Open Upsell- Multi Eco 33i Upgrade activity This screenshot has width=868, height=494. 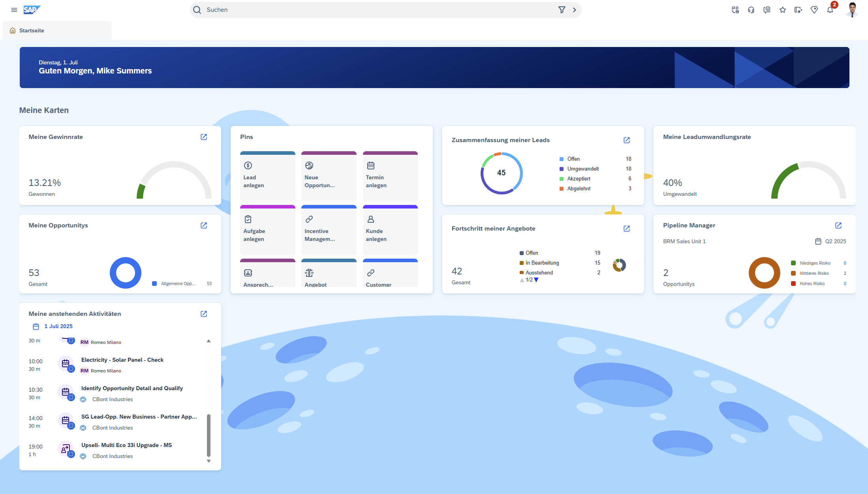126,445
